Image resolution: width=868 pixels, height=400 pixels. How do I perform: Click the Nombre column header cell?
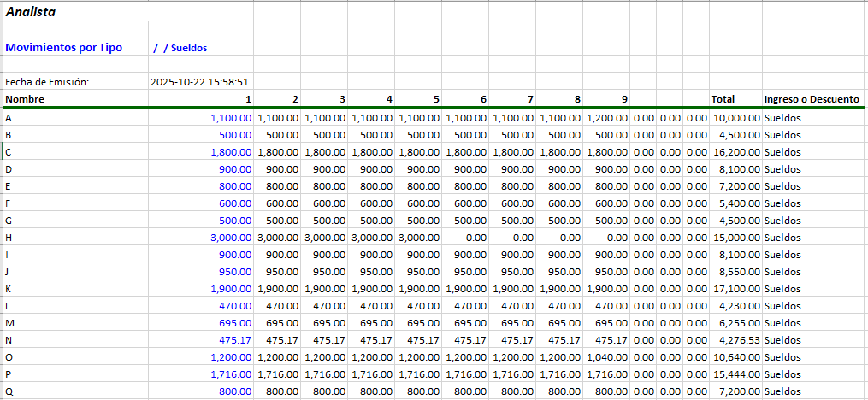pyautogui.click(x=25, y=99)
